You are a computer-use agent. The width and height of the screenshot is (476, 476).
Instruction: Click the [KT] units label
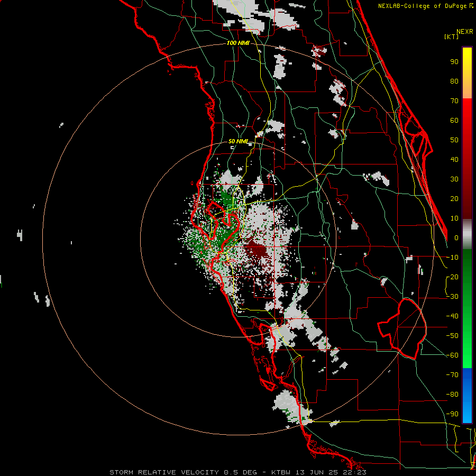(x=452, y=36)
